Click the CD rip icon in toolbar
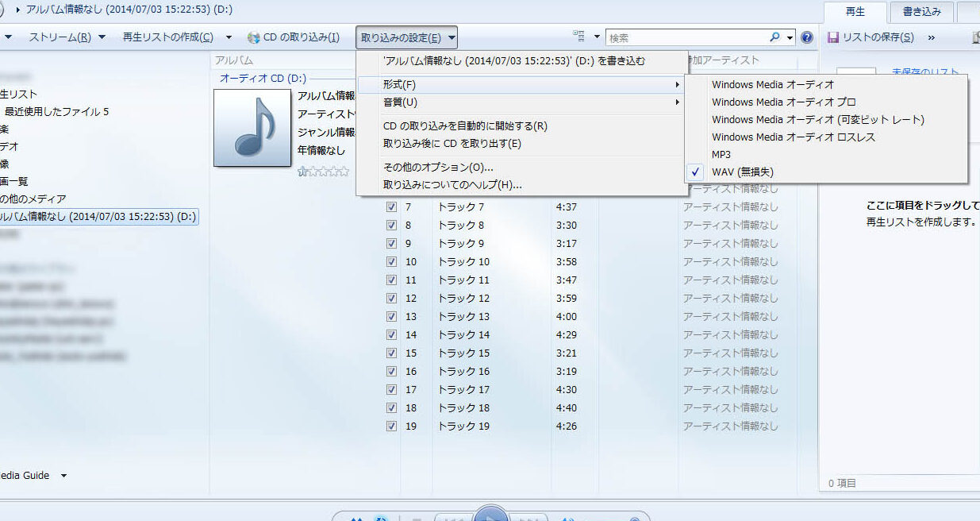Viewport: 980px width, 521px height. coord(254,37)
